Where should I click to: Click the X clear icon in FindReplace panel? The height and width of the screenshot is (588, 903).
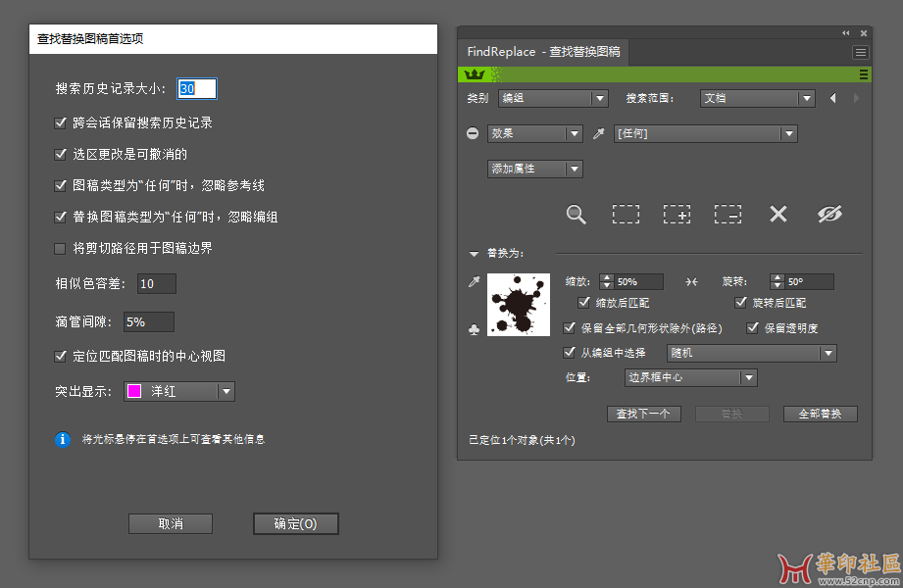[x=778, y=215]
